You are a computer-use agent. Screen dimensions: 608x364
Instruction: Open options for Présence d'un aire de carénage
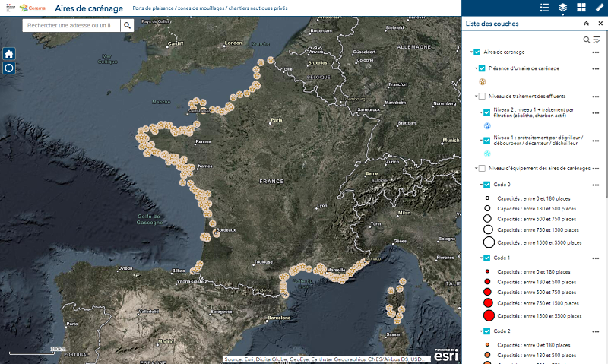coord(596,68)
